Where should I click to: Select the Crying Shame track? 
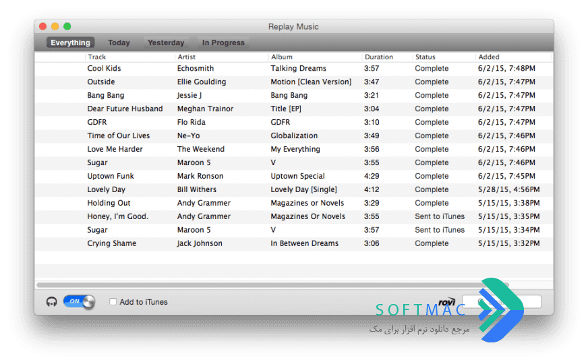(x=111, y=243)
